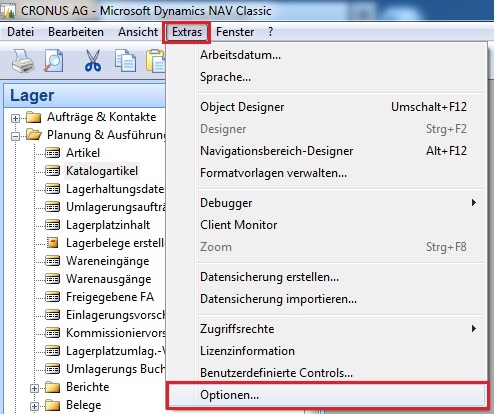Open Print Preview magnifier icon
The height and width of the screenshot is (419, 498).
(x=54, y=61)
